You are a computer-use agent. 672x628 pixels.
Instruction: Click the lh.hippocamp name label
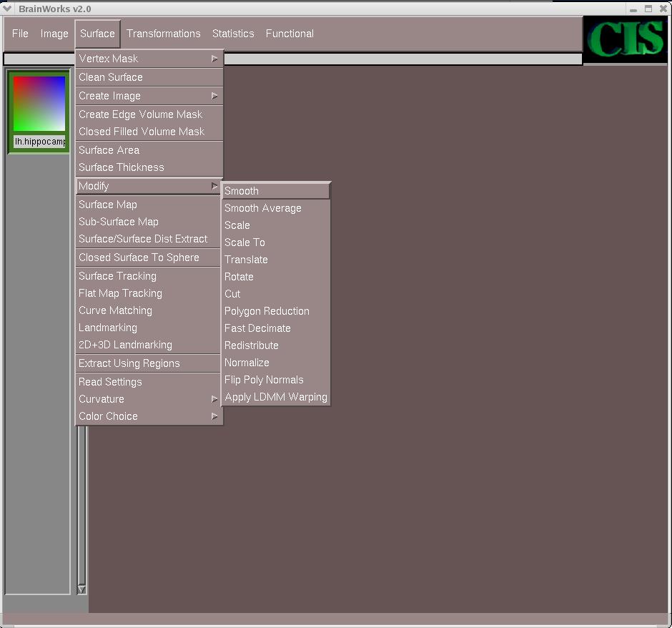pyautogui.click(x=39, y=142)
